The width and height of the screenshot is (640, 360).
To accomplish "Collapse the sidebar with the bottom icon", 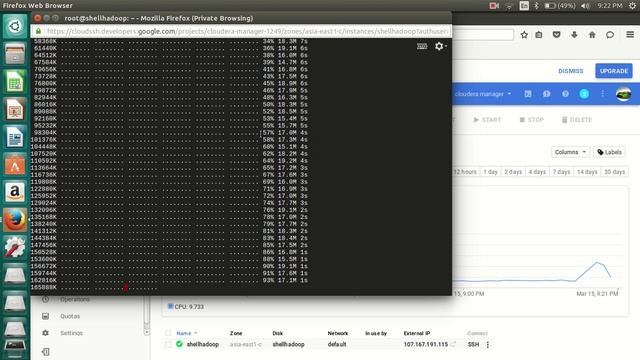I will 46,351.
